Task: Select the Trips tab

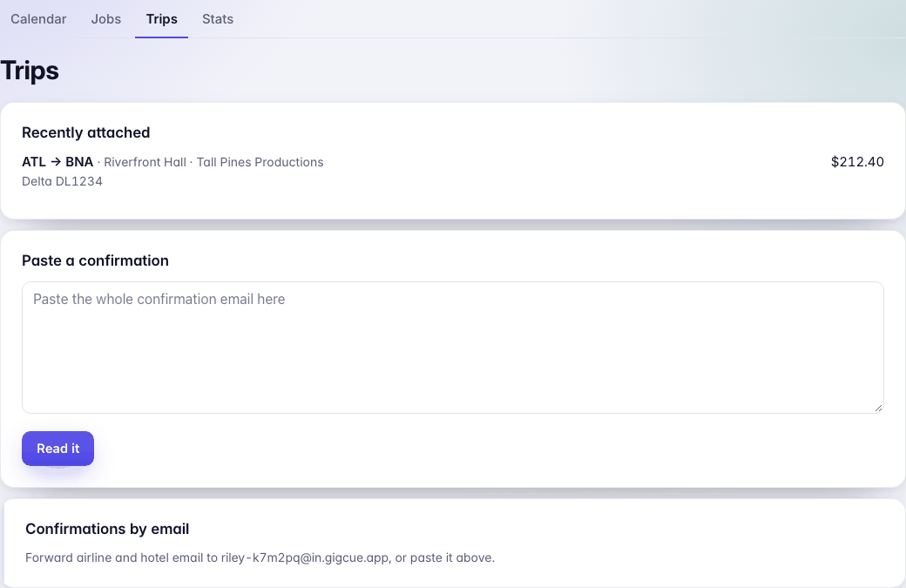Action: point(162,19)
